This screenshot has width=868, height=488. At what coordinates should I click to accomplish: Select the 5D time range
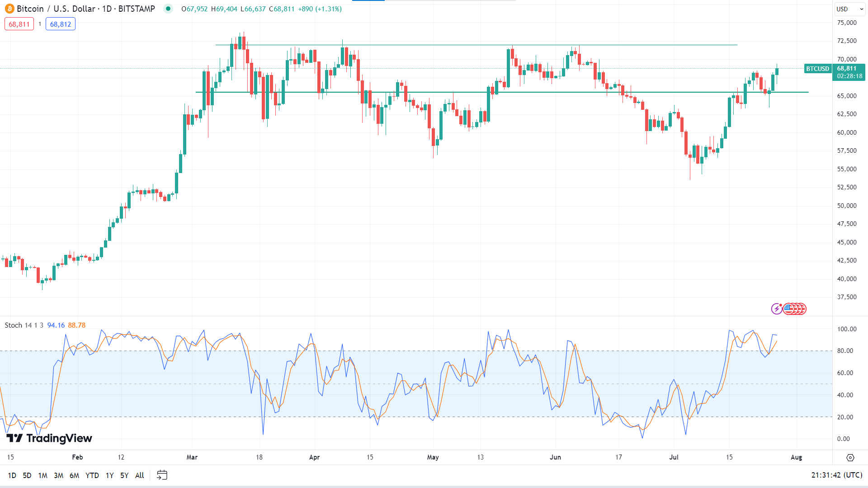point(27,475)
